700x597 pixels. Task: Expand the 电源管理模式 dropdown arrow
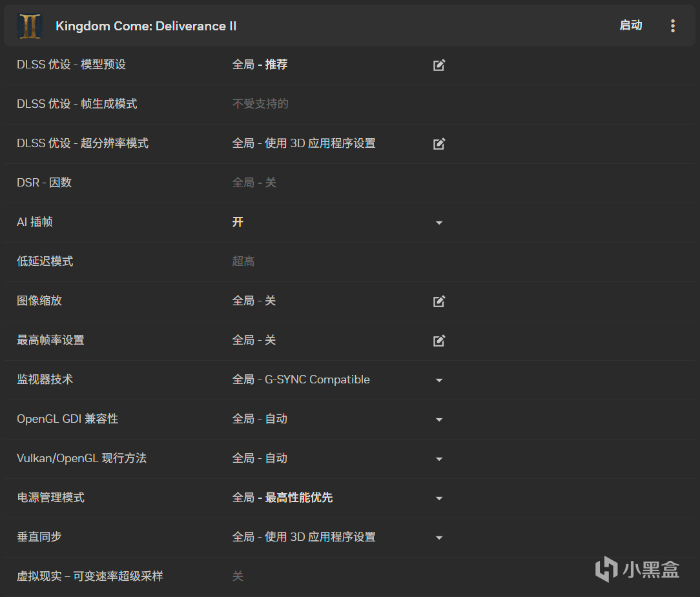pyautogui.click(x=439, y=498)
